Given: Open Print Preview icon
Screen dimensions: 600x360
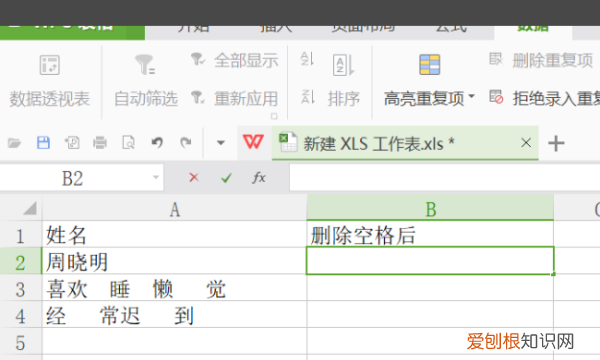Looking at the screenshot, I should pos(128,143).
